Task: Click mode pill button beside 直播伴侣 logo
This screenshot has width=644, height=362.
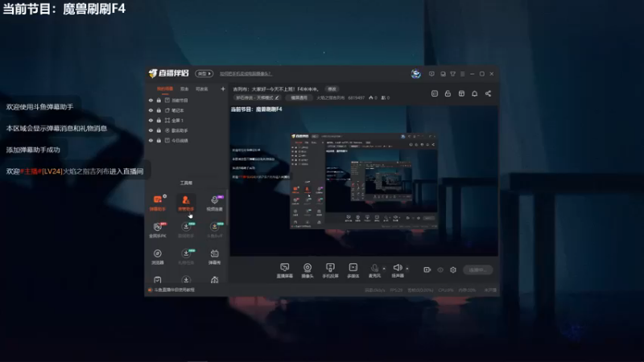Action: point(204,73)
